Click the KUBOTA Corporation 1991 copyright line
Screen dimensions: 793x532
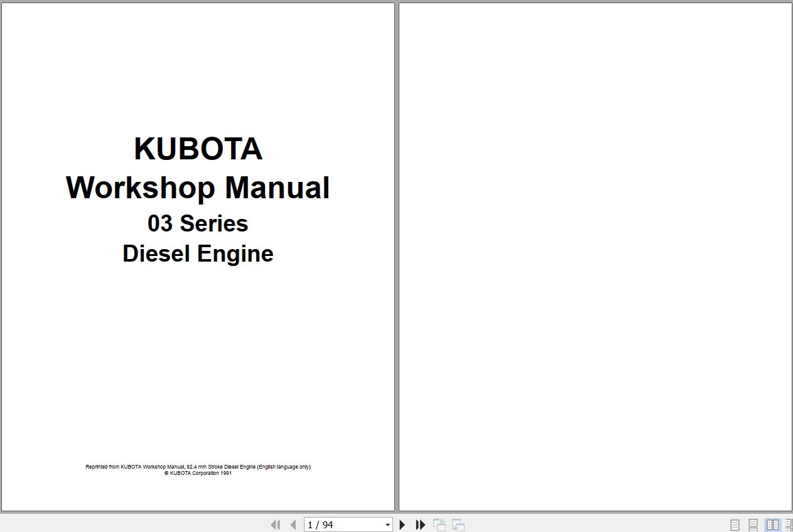pos(198,473)
